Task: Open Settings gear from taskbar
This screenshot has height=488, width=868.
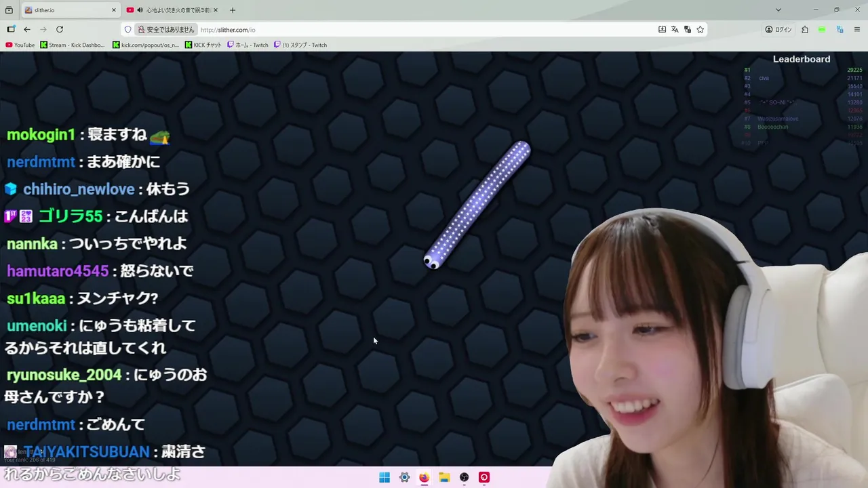Action: (404, 477)
